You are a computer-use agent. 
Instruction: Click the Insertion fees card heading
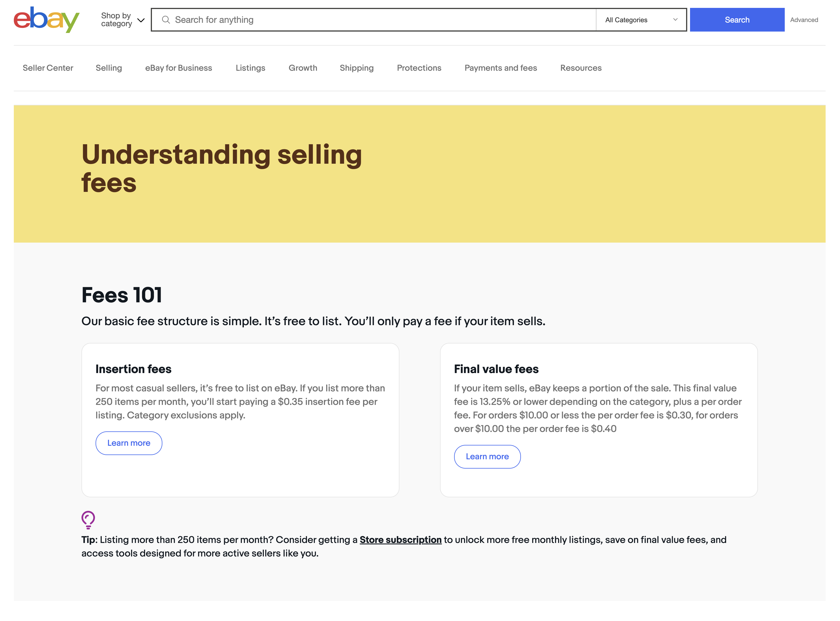pyautogui.click(x=133, y=369)
